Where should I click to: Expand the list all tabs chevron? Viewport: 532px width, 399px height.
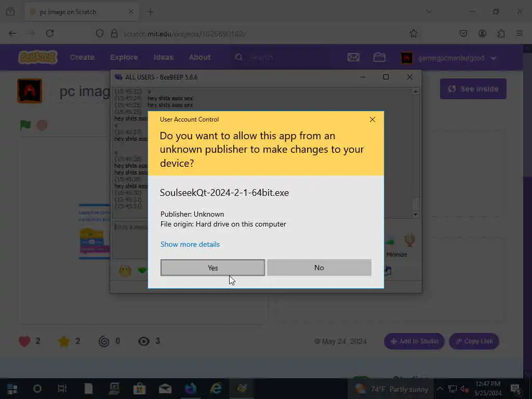(x=429, y=11)
